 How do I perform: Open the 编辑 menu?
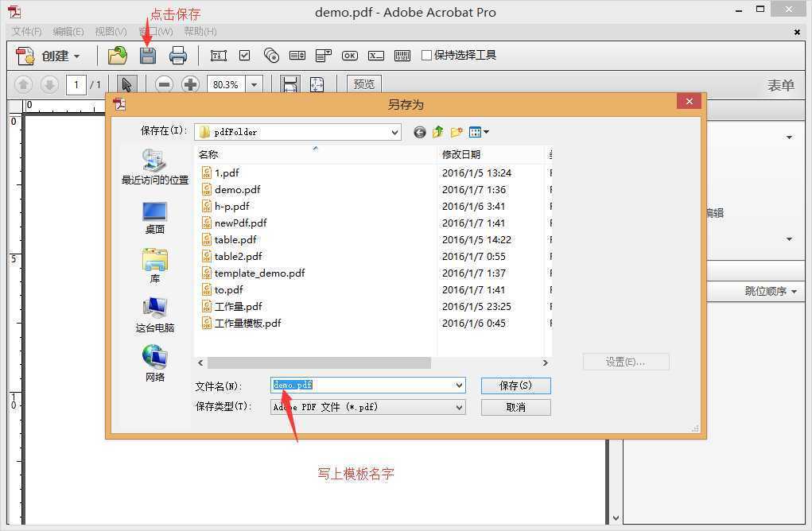tap(68, 32)
